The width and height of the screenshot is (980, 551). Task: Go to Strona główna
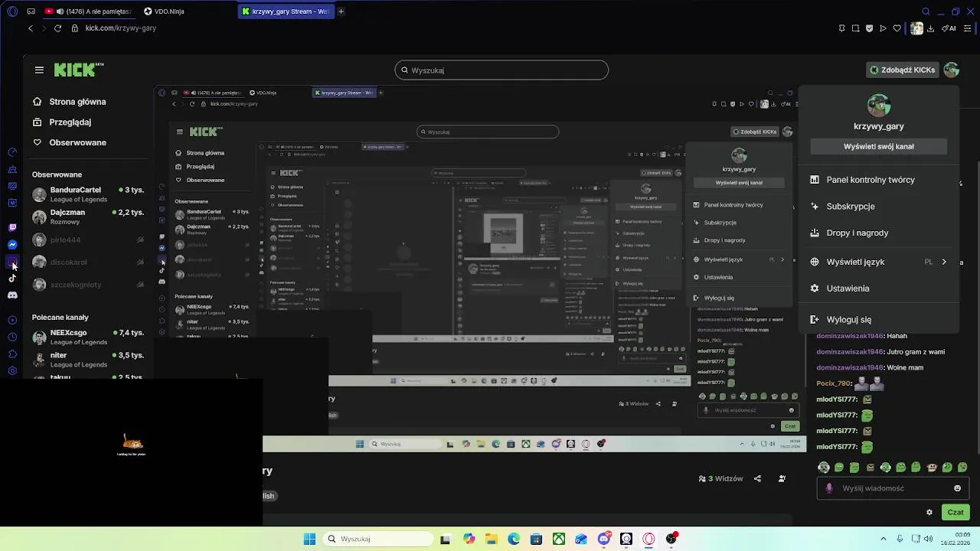(x=69, y=102)
